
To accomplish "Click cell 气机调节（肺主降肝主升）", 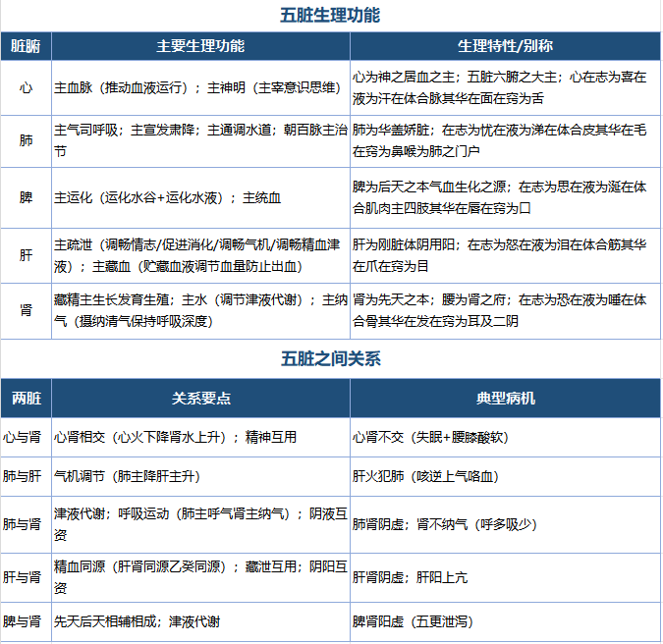I will [200, 477].
